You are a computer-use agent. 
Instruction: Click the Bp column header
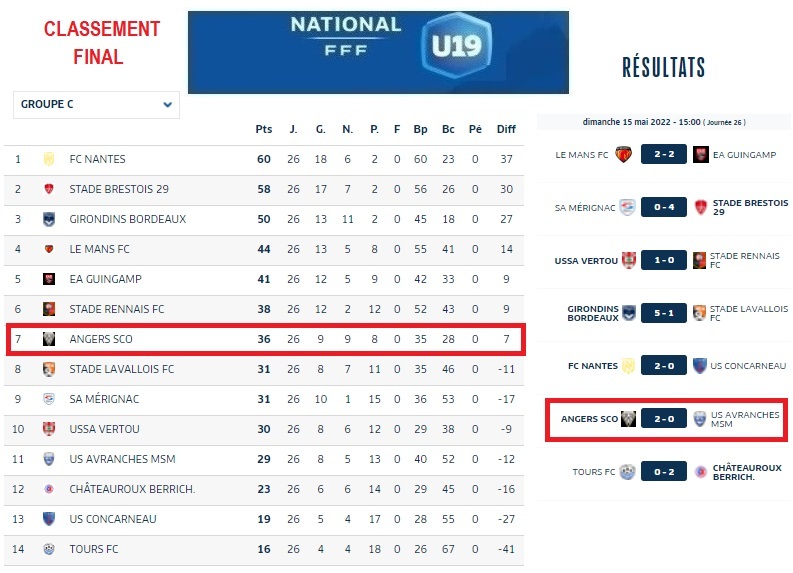coord(420,129)
